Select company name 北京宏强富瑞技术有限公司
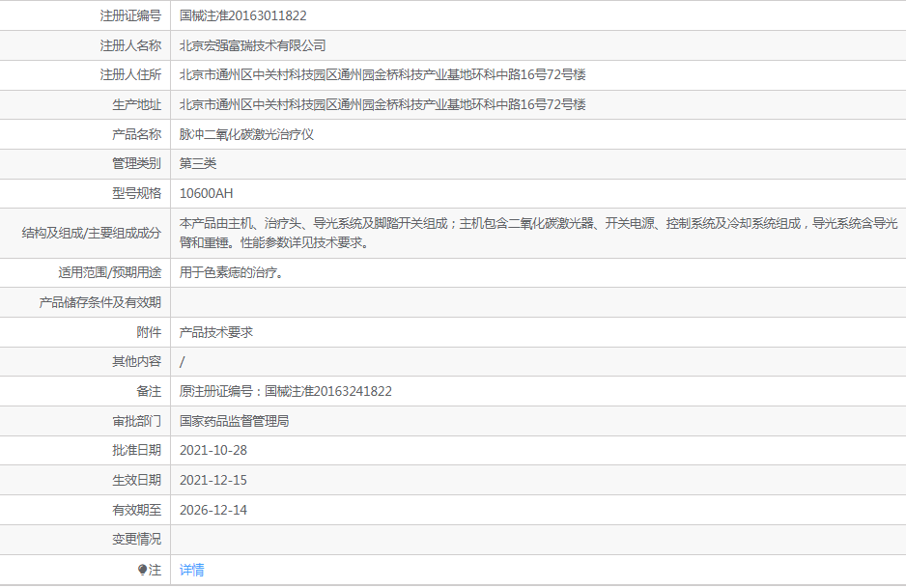Image resolution: width=906 pixels, height=588 pixels. (252, 45)
